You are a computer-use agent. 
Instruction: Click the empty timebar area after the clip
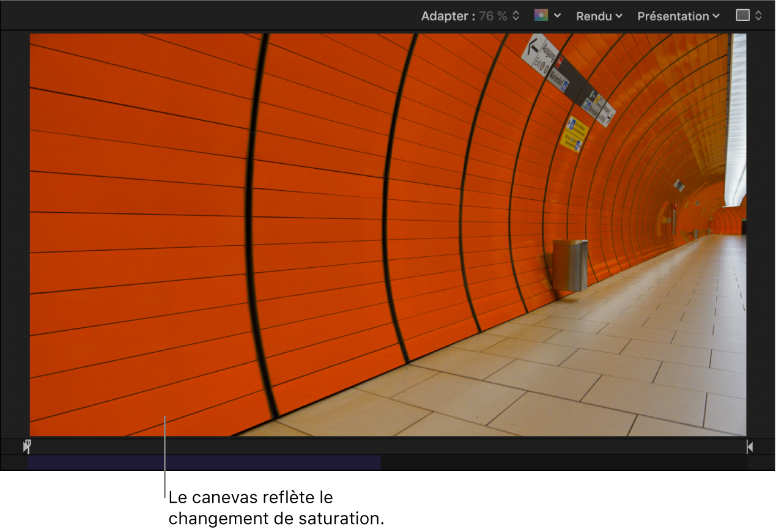pos(550,463)
